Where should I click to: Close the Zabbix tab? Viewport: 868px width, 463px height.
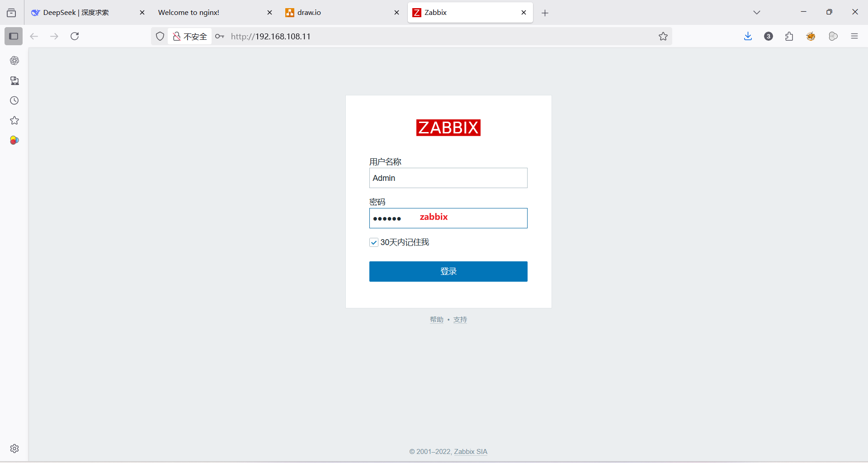(524, 13)
